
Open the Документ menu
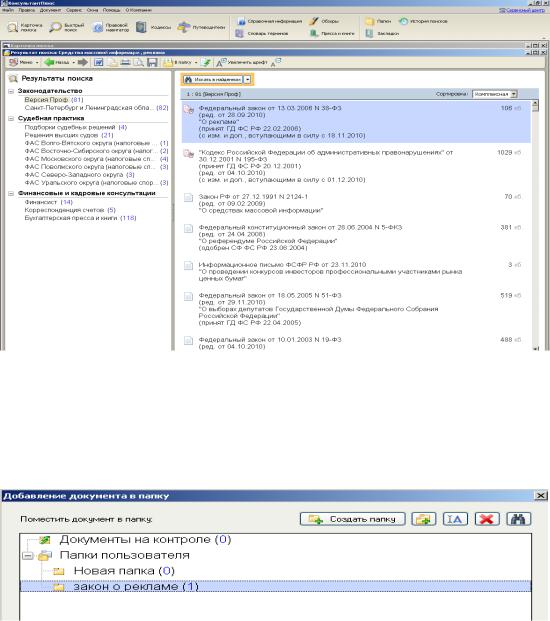coord(50,10)
